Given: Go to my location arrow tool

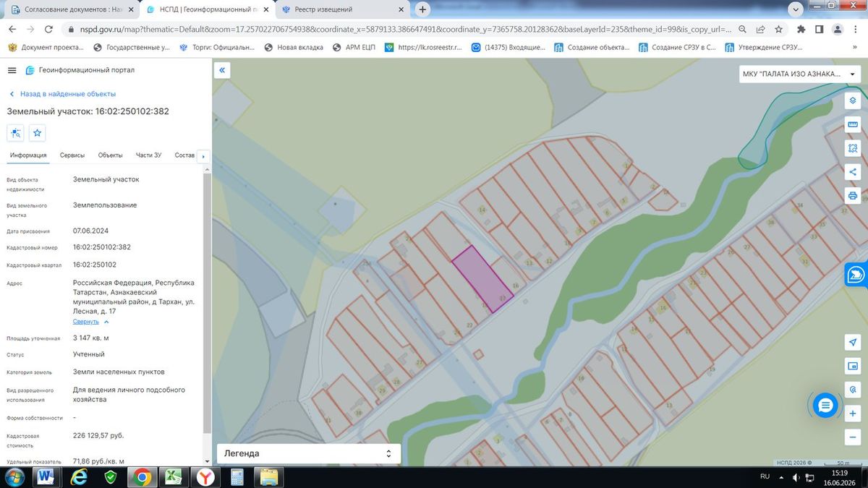Looking at the screenshot, I should (x=852, y=342).
